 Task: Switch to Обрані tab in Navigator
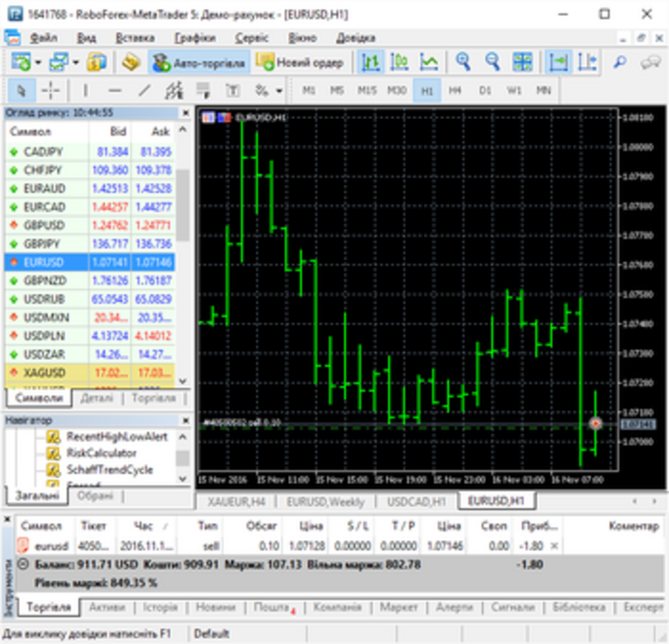tap(95, 496)
